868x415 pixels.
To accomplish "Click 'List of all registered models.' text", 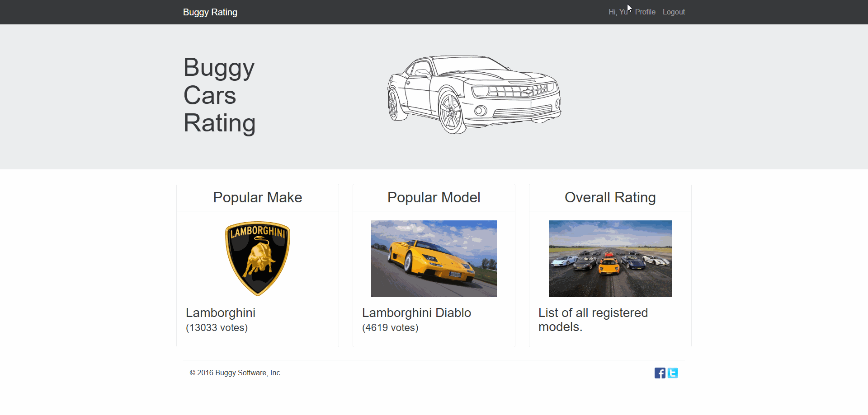I will click(593, 320).
